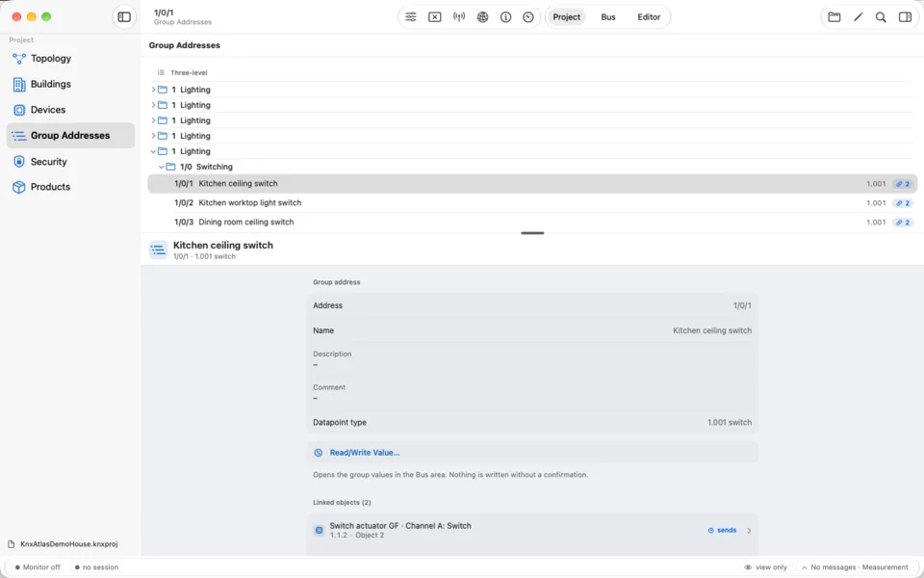924x578 pixels.
Task: Open the info circle toolbar icon
Action: pos(505,17)
